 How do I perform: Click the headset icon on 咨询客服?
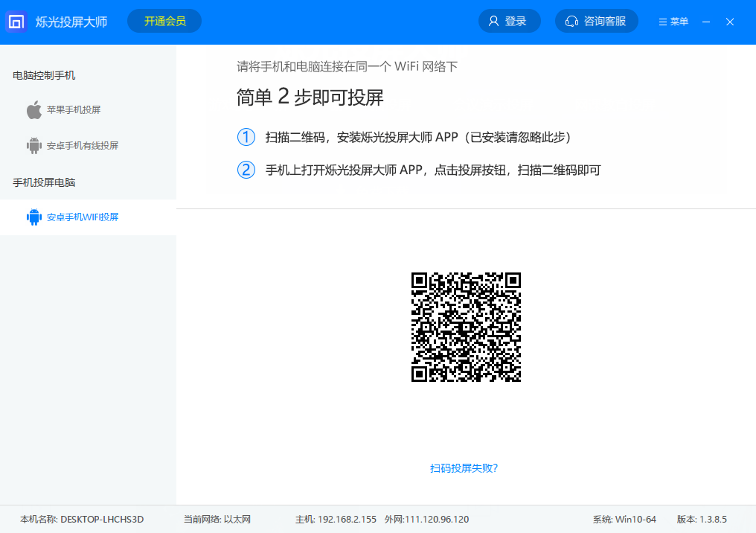[x=572, y=21]
